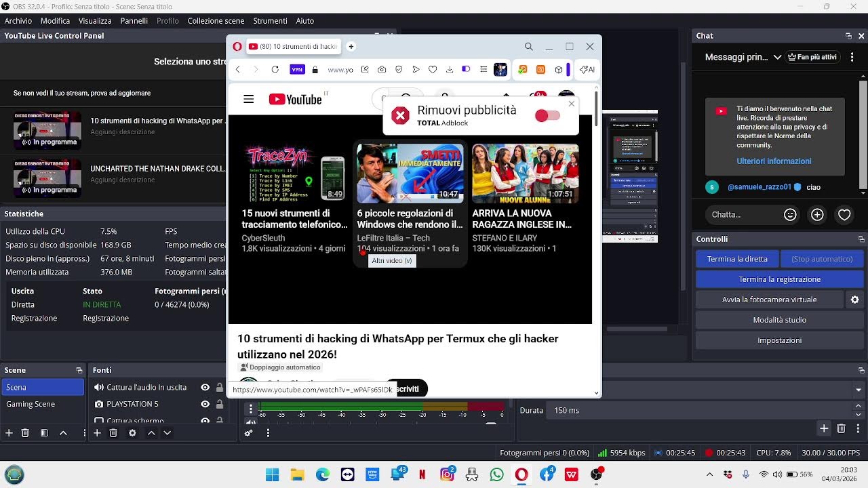
Task: Open the Windows Start menu
Action: tap(272, 474)
